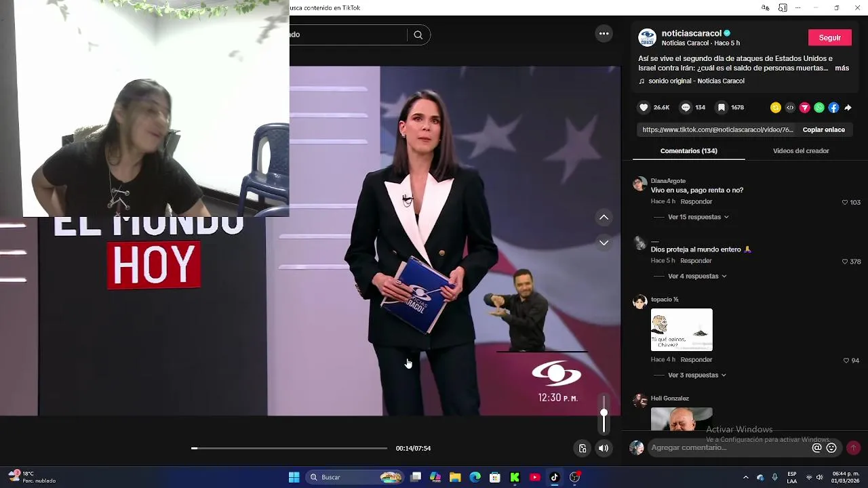Switch to the Comentarios (134) tab
868x488 pixels.
[688, 150]
